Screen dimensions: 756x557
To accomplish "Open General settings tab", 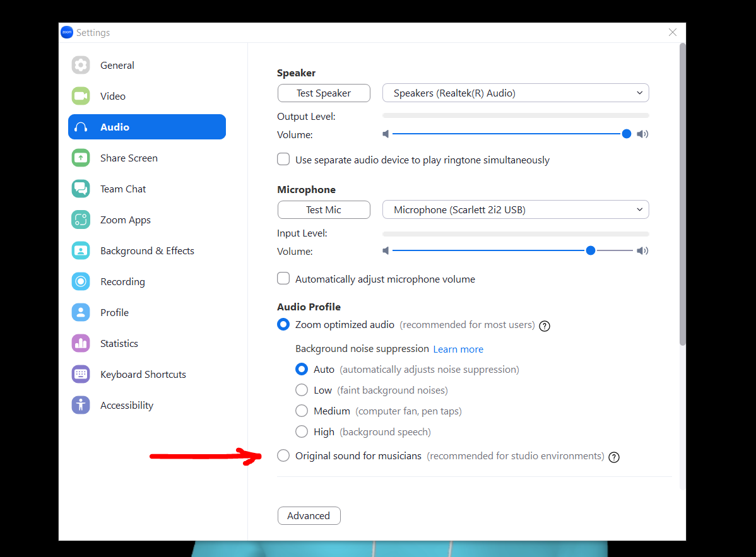I will click(x=146, y=65).
